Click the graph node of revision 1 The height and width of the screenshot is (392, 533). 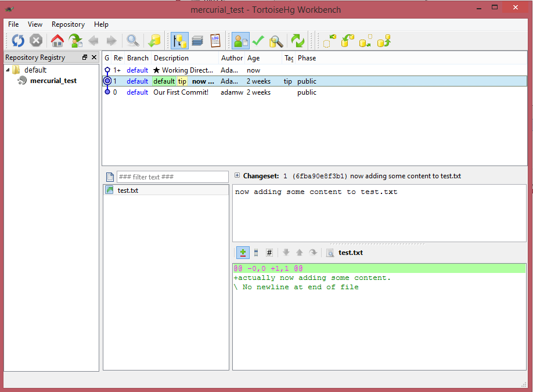point(107,81)
